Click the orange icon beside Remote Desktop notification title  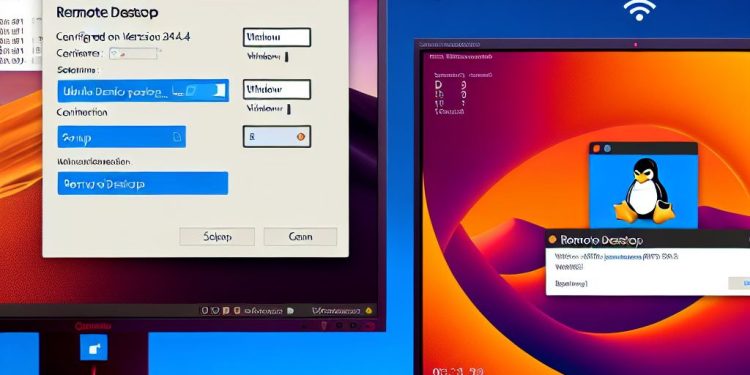tap(552, 239)
